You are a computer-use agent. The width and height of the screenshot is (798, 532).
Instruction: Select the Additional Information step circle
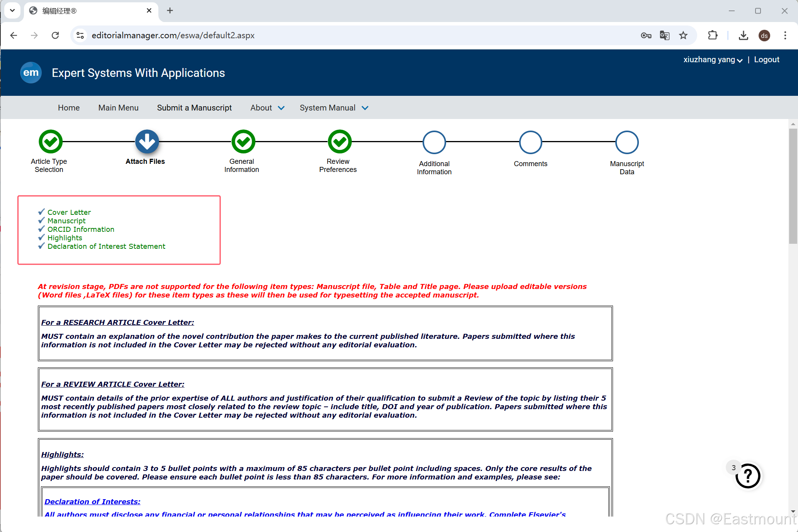(434, 143)
